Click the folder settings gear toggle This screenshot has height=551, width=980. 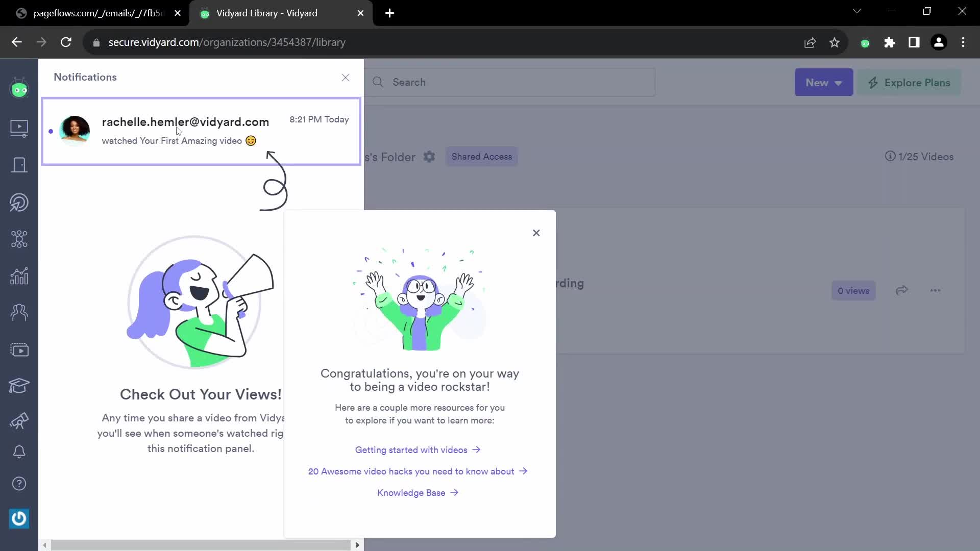click(x=429, y=157)
